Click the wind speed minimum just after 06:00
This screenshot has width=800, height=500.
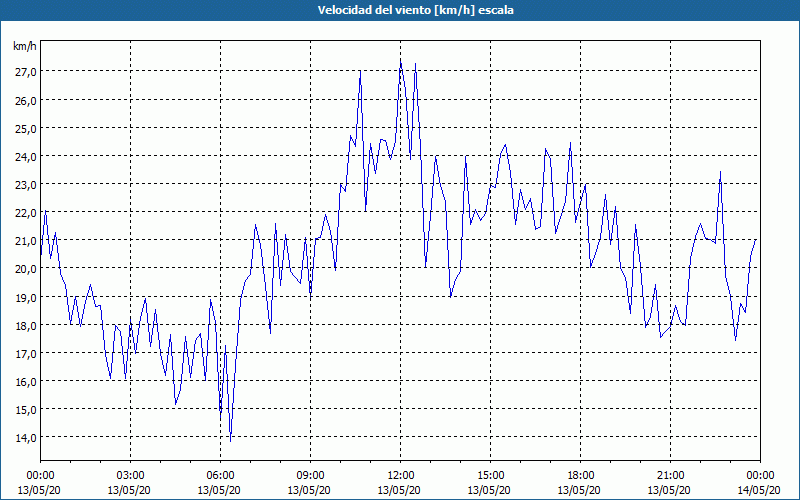tap(231, 441)
